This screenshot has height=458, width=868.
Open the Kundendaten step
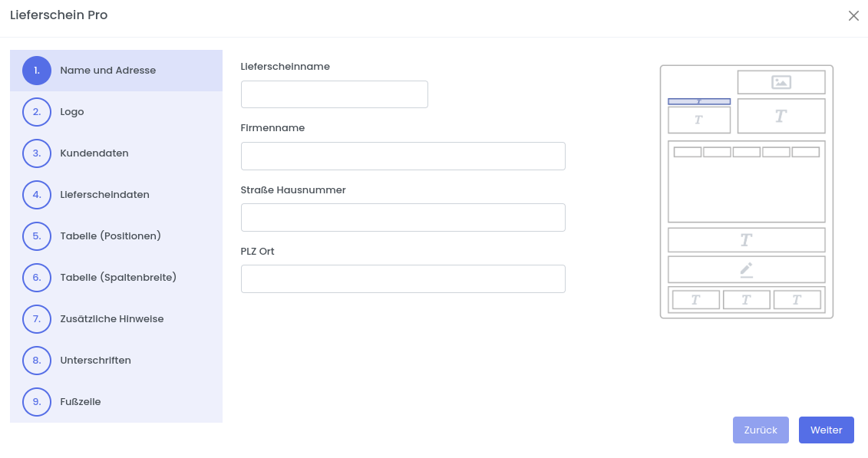tap(94, 153)
